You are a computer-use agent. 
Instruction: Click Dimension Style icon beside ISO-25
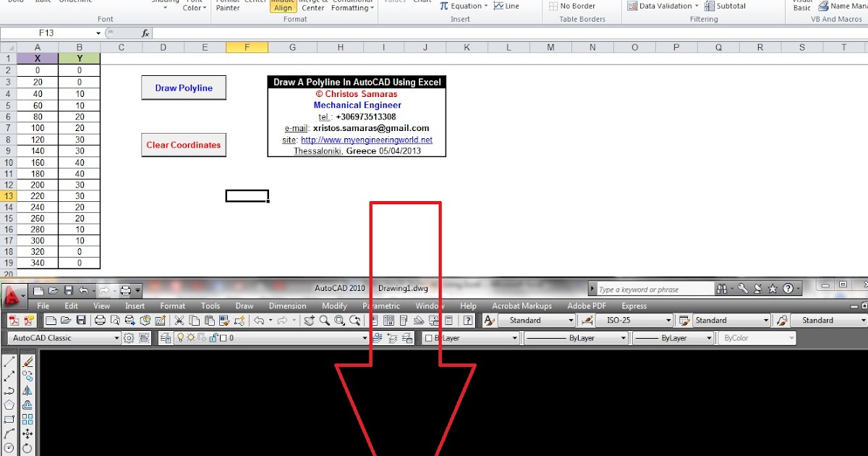point(587,320)
